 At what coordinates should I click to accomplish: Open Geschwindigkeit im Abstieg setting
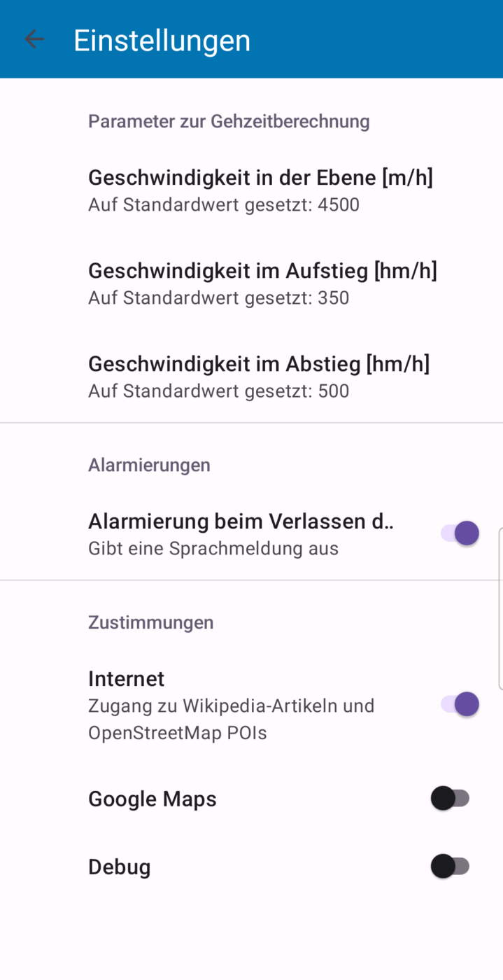click(x=258, y=364)
